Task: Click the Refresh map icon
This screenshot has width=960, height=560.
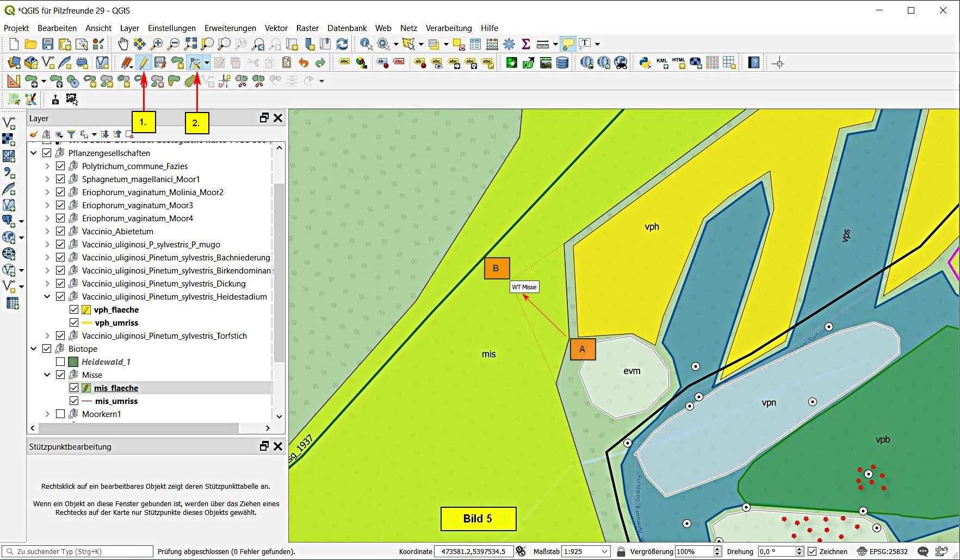Action: point(342,44)
